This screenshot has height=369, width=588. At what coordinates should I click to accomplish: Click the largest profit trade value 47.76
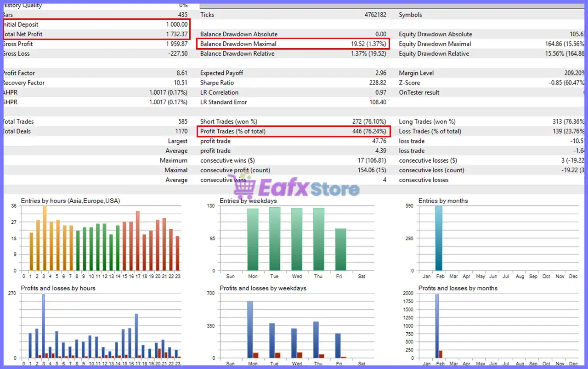[379, 141]
